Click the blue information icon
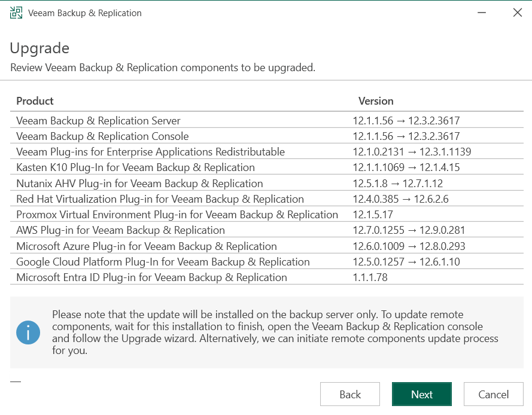The height and width of the screenshot is (415, 532). coord(28,332)
